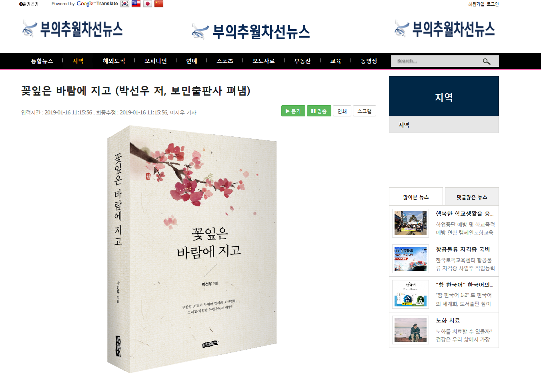Image resolution: width=541 pixels, height=392 pixels.
Task: Click the top-left 부의추월차선뉴스 logo
Action: click(72, 29)
